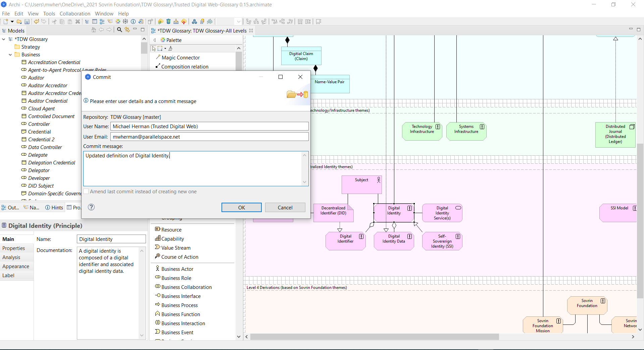Collapse the Business folder in model tree
This screenshot has width=644, height=350.
10,55
